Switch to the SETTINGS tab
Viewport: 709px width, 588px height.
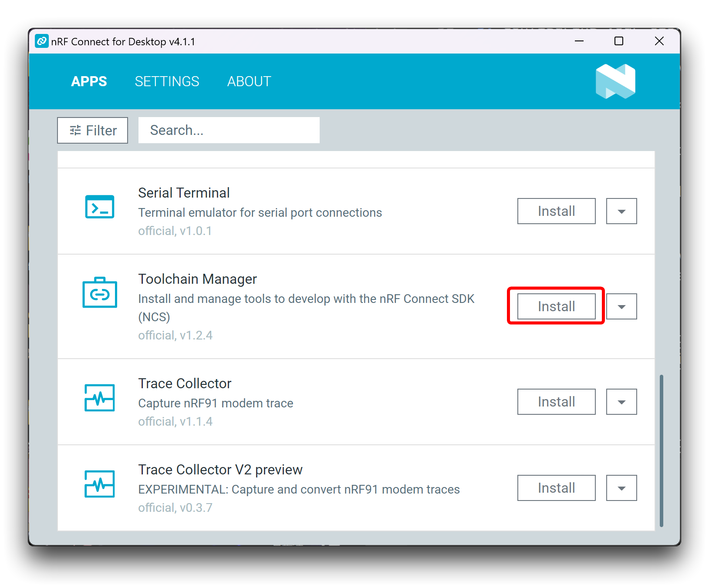(167, 81)
